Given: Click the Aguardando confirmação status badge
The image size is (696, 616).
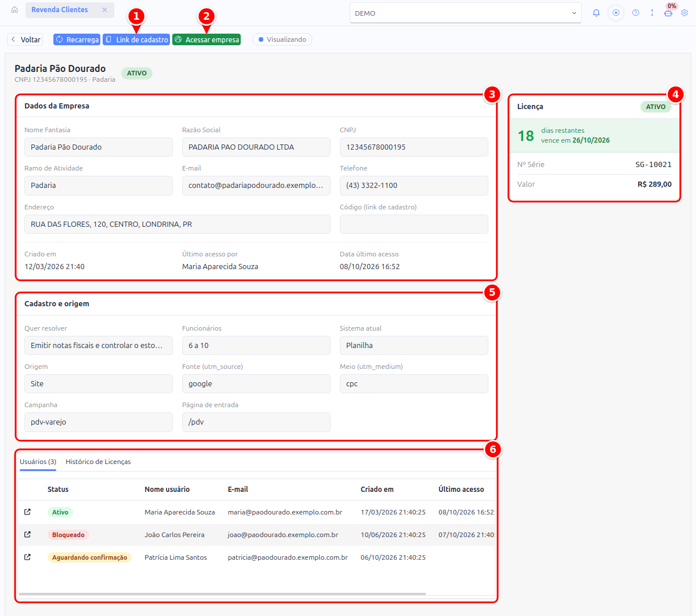Looking at the screenshot, I should 90,557.
